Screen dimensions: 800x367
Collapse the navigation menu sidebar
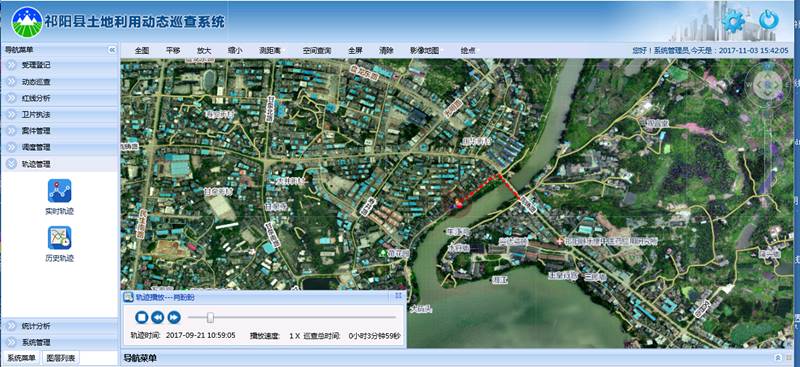(x=112, y=50)
